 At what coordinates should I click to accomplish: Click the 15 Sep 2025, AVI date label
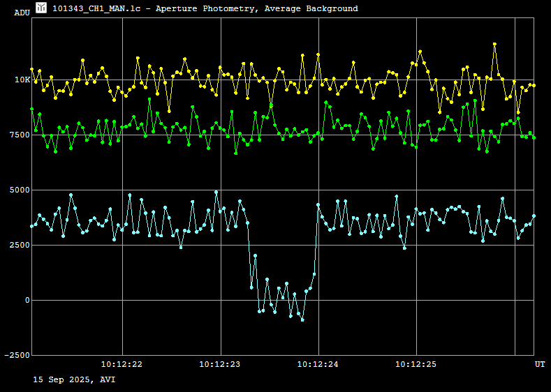(x=74, y=379)
